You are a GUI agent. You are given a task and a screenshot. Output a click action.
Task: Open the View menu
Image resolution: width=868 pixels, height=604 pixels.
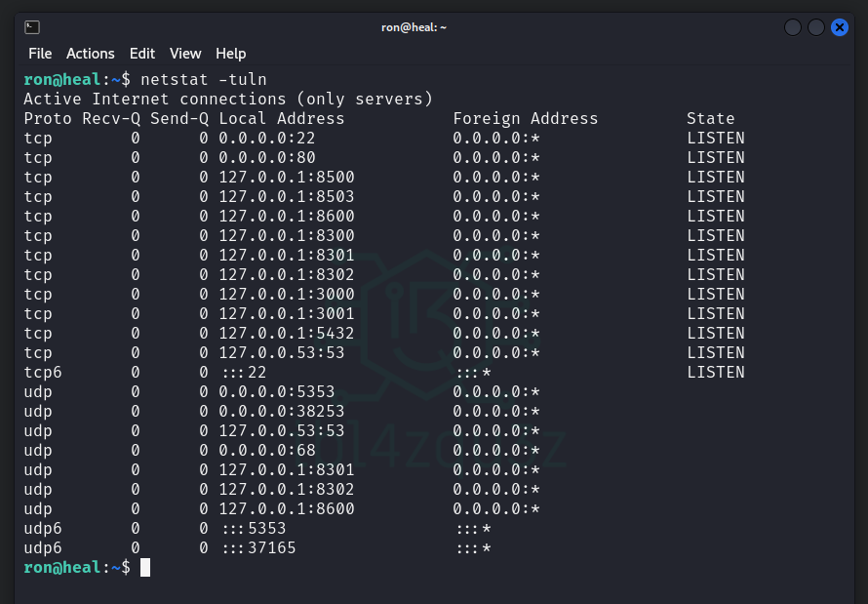tap(185, 54)
